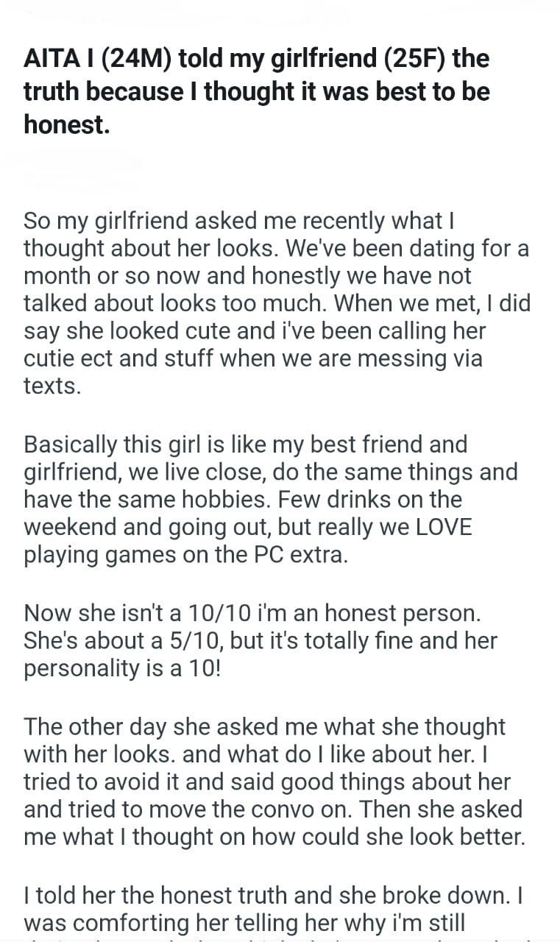This screenshot has width=560, height=942.
Task: Click the post title beginning "AITA I (24M)"
Action: click(256, 91)
